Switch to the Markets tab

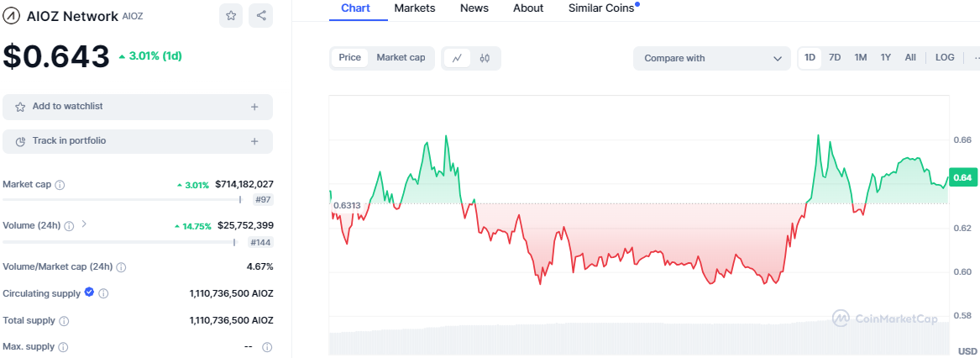click(415, 8)
